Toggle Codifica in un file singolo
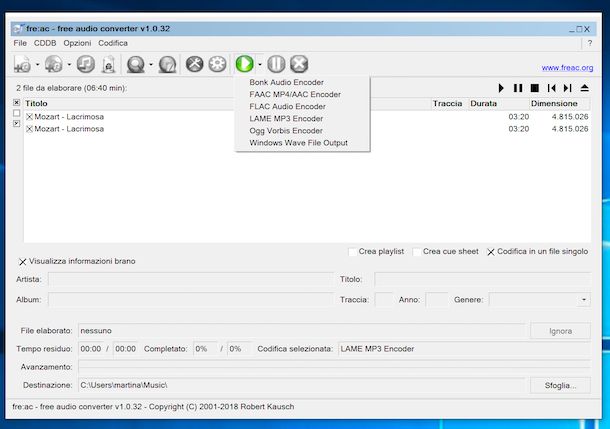This screenshot has width=610, height=429. pos(490,252)
